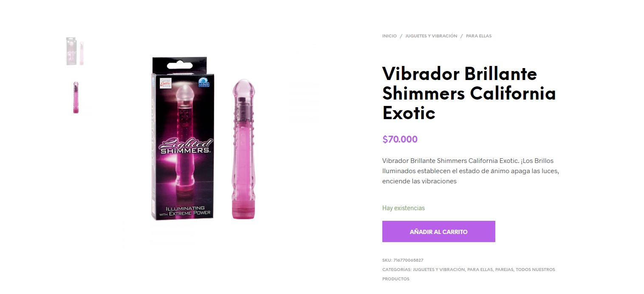Click the Lighted Shimmers logo on package
The image size is (644, 294).
pos(185,146)
